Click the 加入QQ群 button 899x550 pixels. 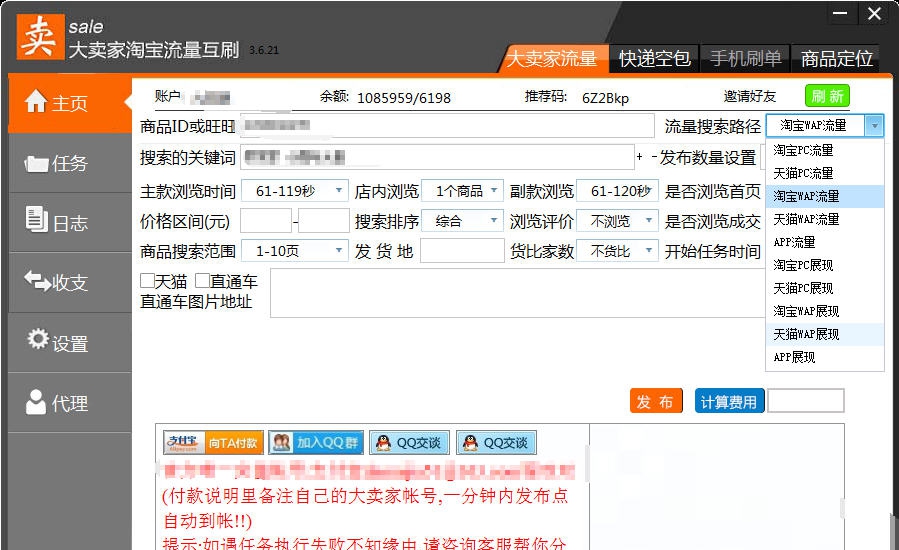coord(316,442)
